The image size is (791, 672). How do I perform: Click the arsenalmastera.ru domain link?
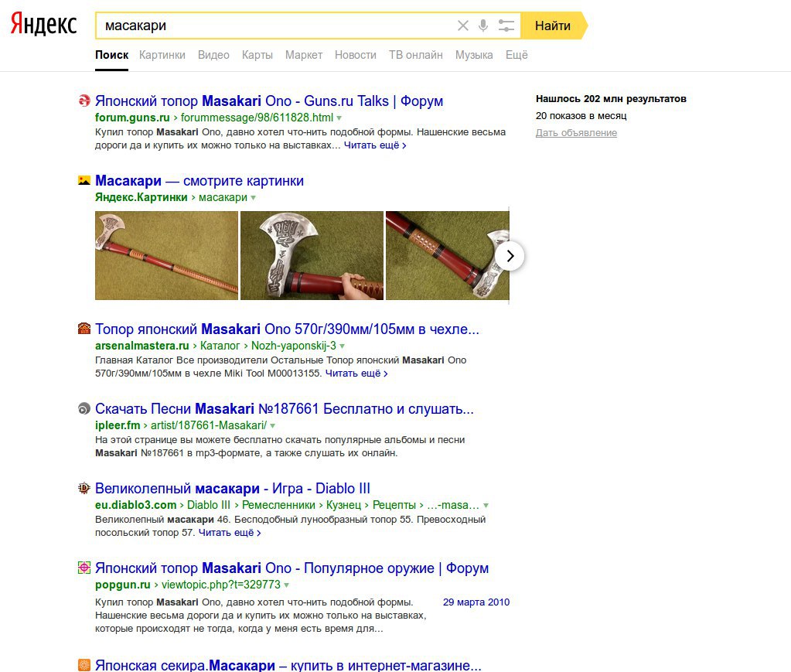[141, 346]
